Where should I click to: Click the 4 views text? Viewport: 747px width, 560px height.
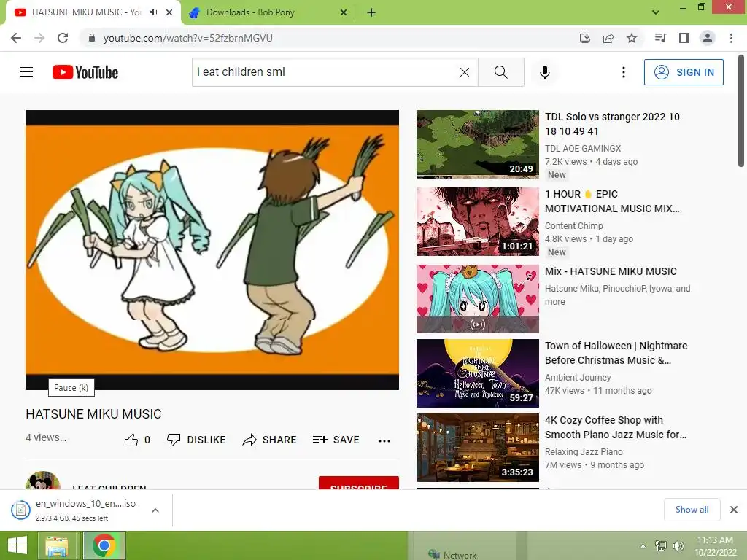46,437
